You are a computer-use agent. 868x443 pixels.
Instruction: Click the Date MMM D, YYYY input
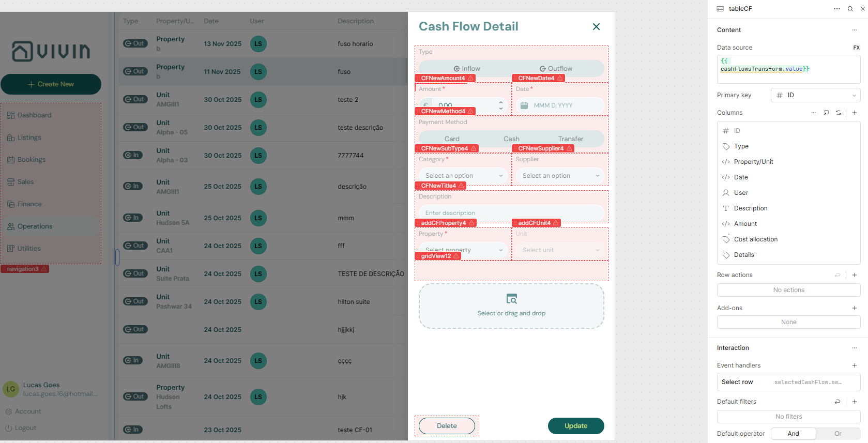click(x=560, y=105)
